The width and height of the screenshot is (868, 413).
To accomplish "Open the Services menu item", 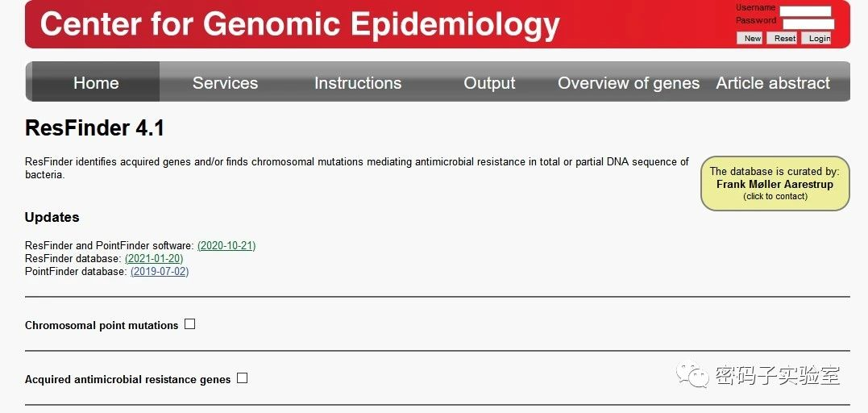I will point(225,83).
